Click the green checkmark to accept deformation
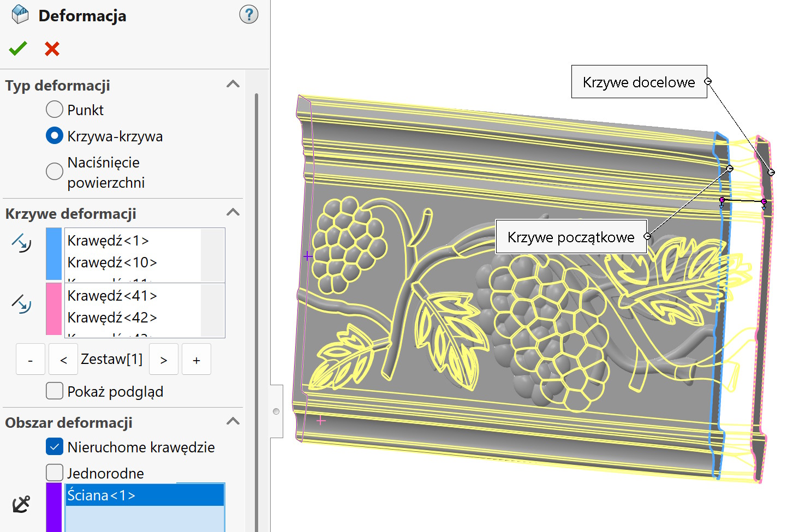This screenshot has width=793, height=532. (17, 49)
